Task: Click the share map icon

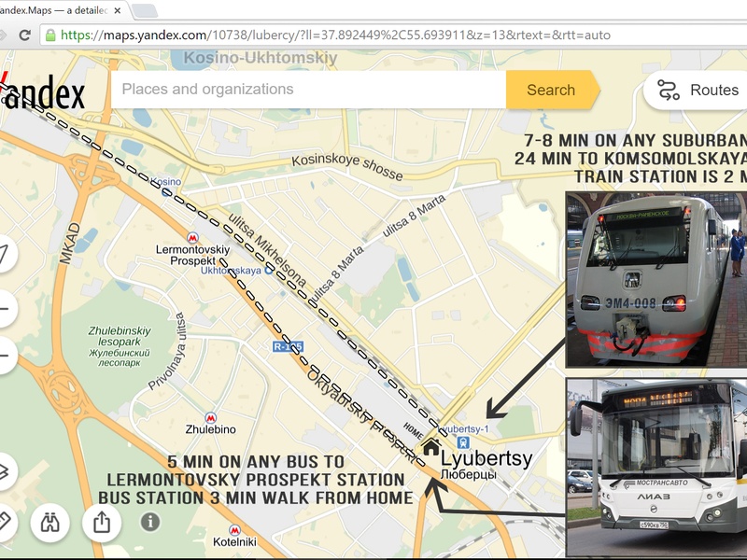Action: [x=102, y=522]
